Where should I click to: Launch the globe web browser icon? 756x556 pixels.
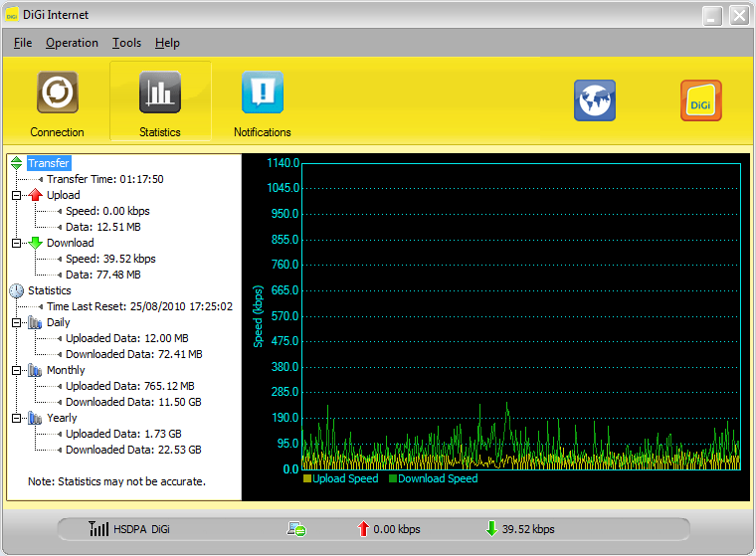pos(595,100)
